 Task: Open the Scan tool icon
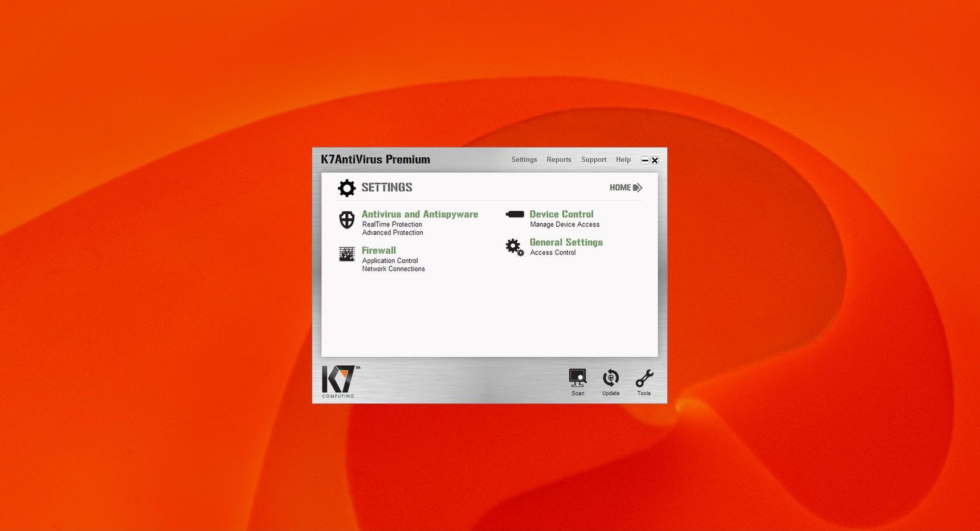point(578,378)
